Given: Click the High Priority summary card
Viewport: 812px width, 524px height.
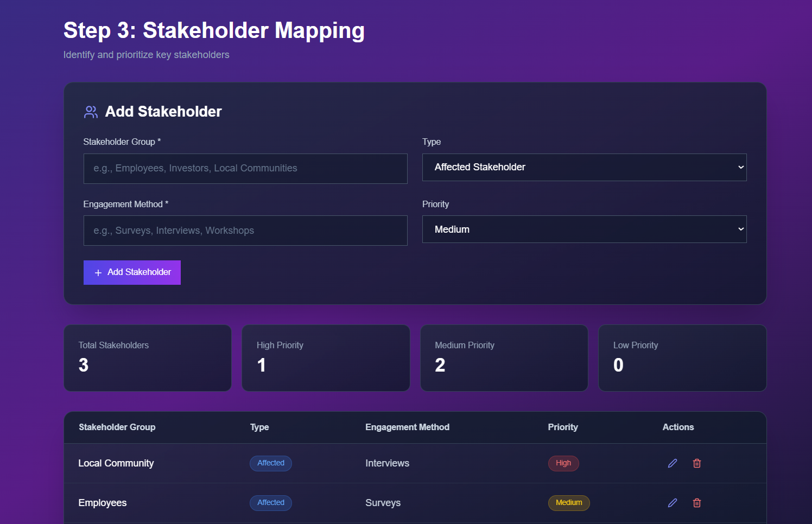Looking at the screenshot, I should point(326,358).
